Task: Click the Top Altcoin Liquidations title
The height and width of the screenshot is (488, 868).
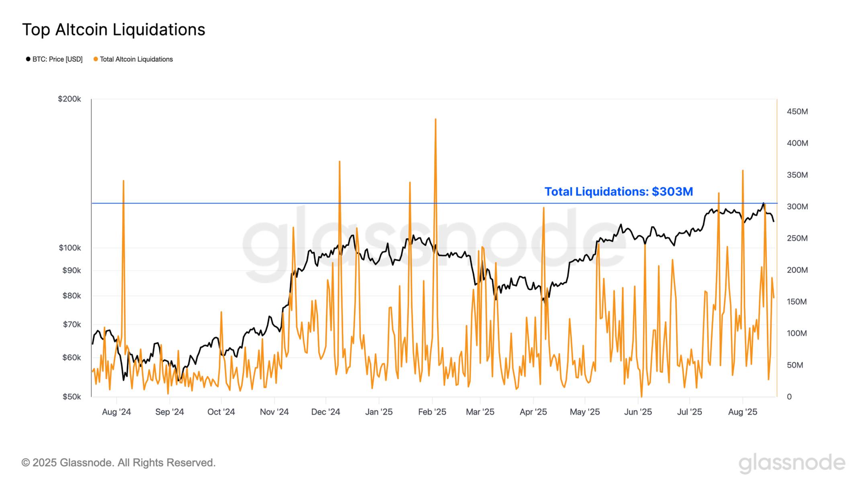Action: point(114,30)
